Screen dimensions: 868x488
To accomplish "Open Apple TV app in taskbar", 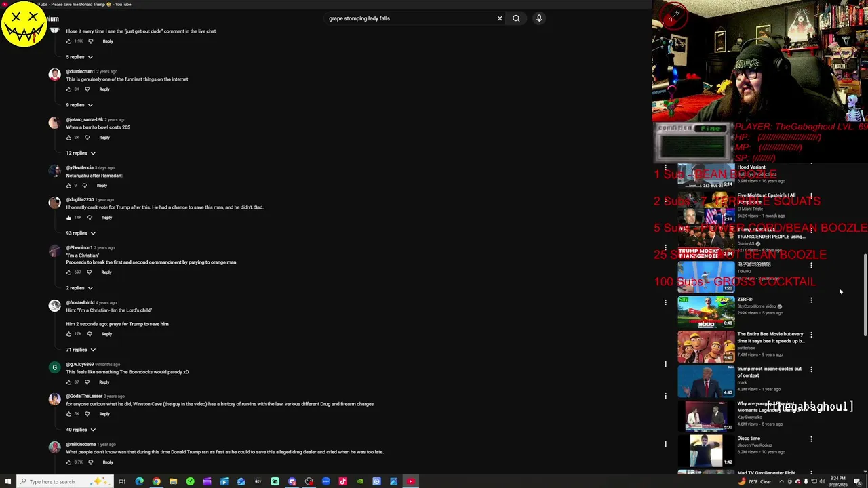I will pos(258,481).
